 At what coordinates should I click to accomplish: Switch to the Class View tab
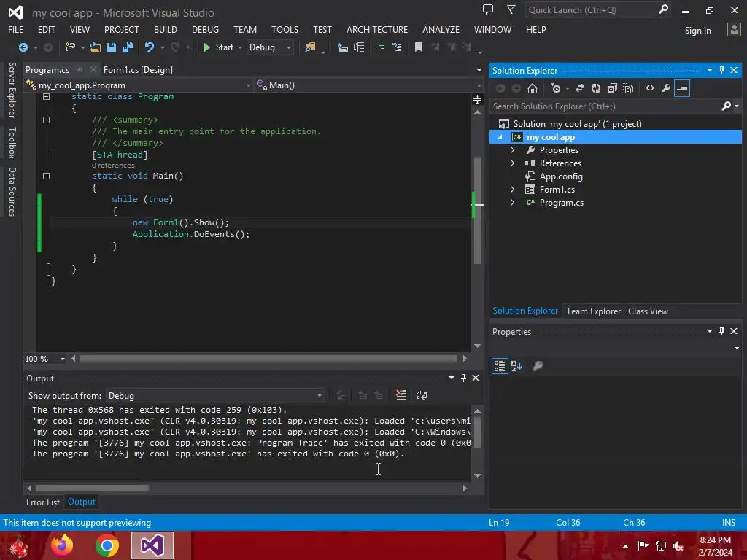(648, 311)
